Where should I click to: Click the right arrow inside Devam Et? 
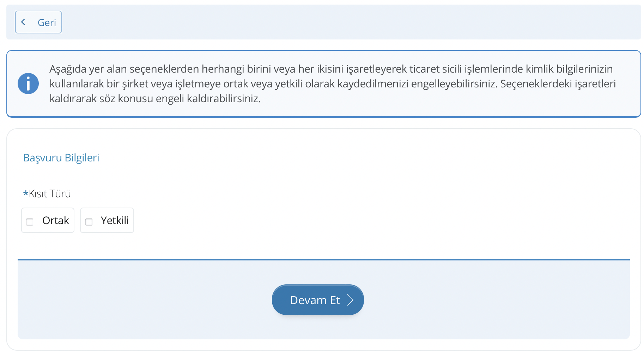(x=350, y=300)
